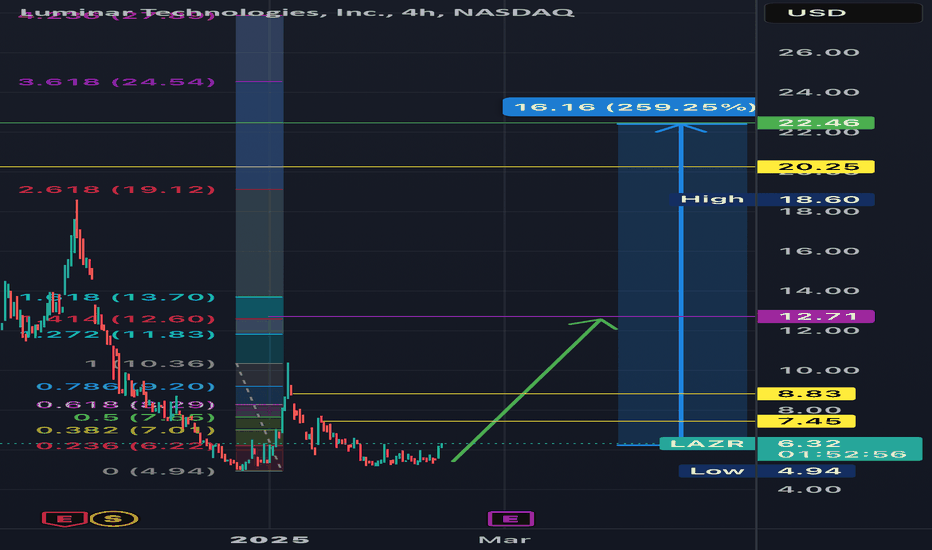Click the 1.618 (13.70) Fibonacci level label
The image size is (932, 550).
click(x=116, y=297)
